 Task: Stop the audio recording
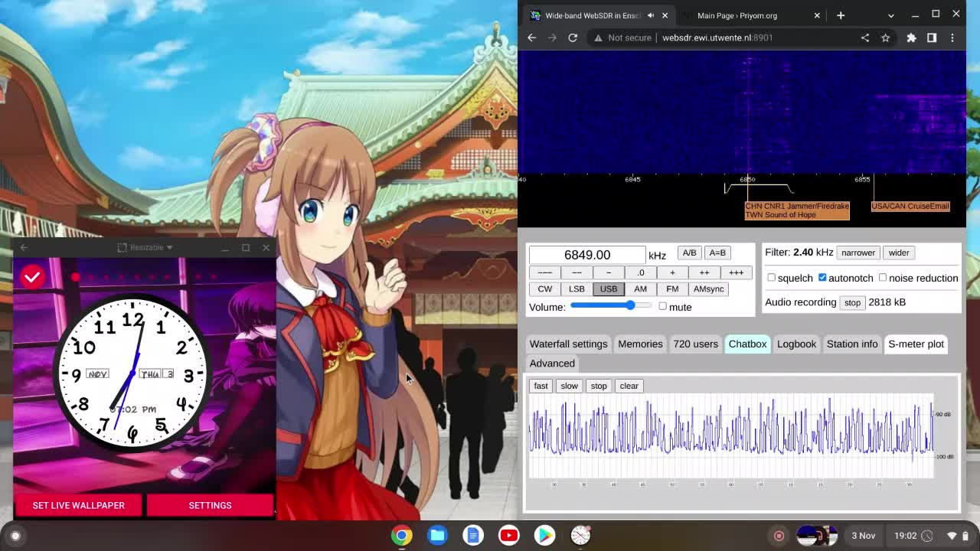click(852, 302)
